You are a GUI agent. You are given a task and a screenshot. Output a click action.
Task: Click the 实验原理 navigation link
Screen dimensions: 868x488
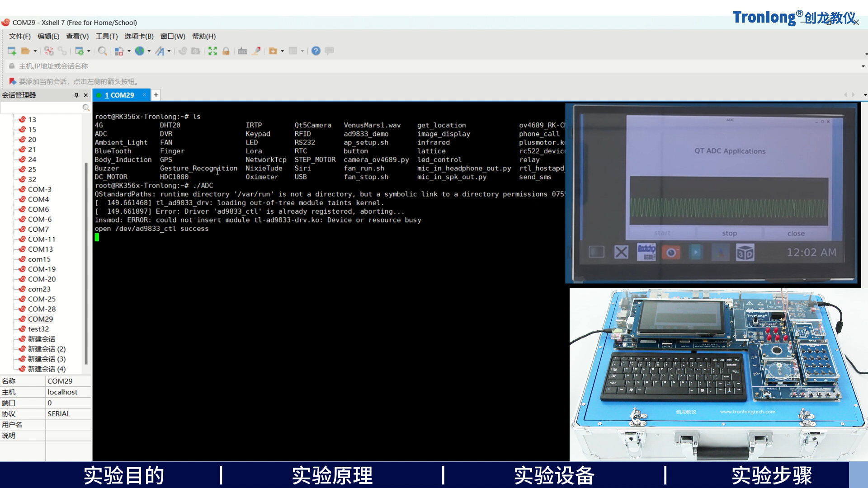coord(332,475)
